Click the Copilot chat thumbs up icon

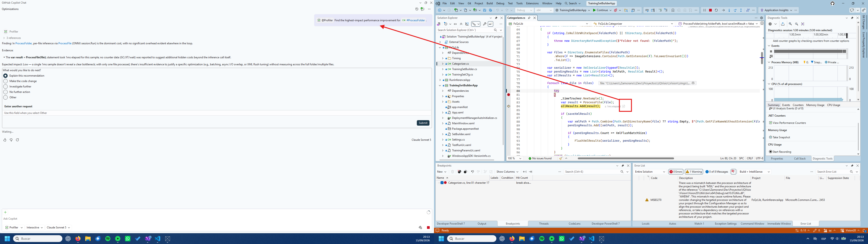pyautogui.click(x=5, y=140)
